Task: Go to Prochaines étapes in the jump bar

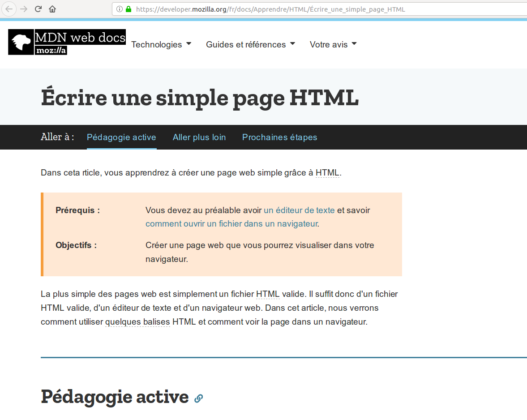Action: click(x=279, y=137)
